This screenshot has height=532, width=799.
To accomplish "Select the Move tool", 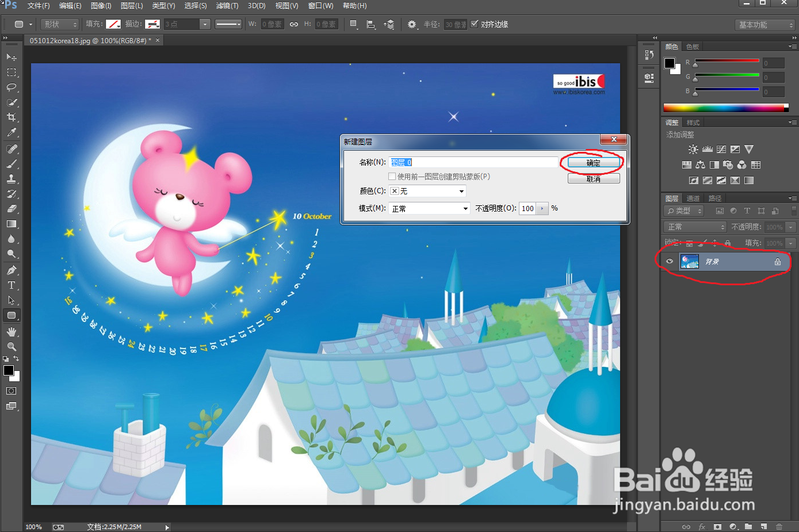I will pos(11,57).
